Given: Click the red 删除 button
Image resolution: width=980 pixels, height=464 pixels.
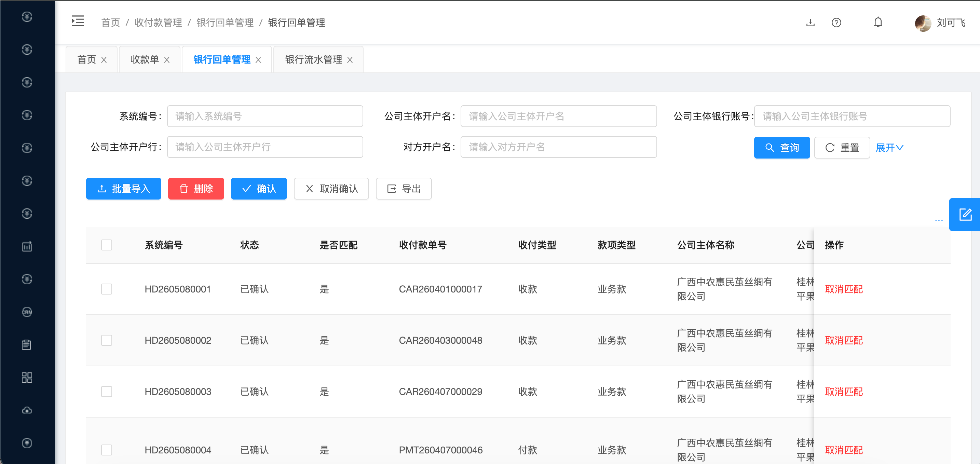Looking at the screenshot, I should coord(196,189).
